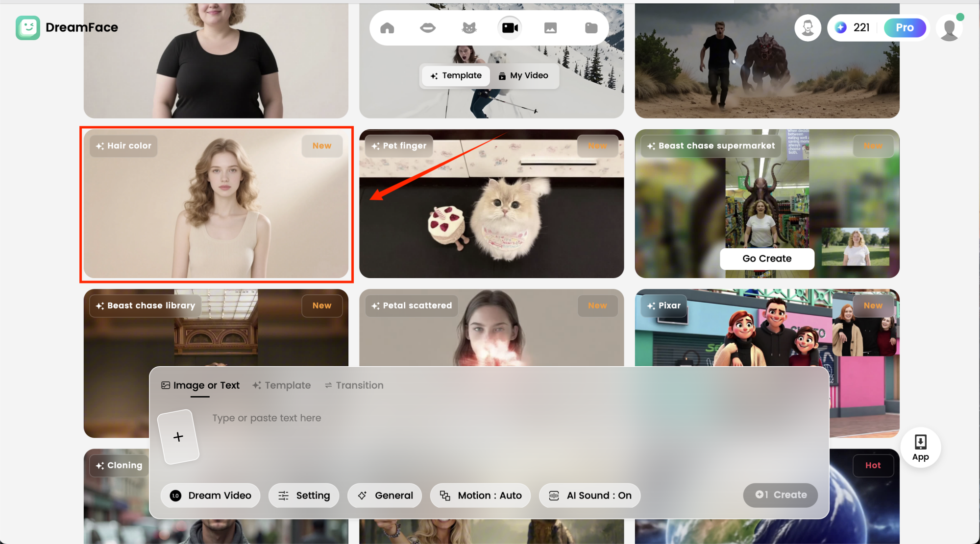Click the New badge on Hair color
The image size is (980, 544).
322,146
